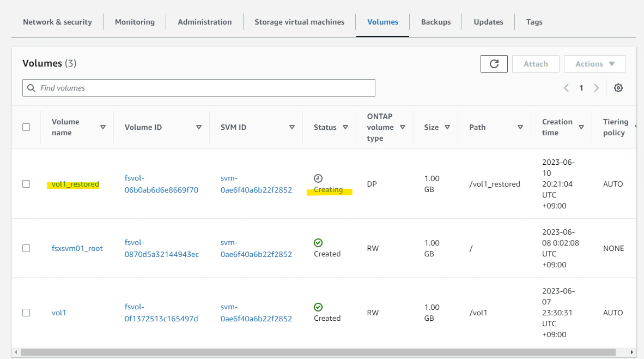Viewport: 644px width, 359px height.
Task: Check the fsxsvm01_root row checkbox
Action: (x=26, y=248)
